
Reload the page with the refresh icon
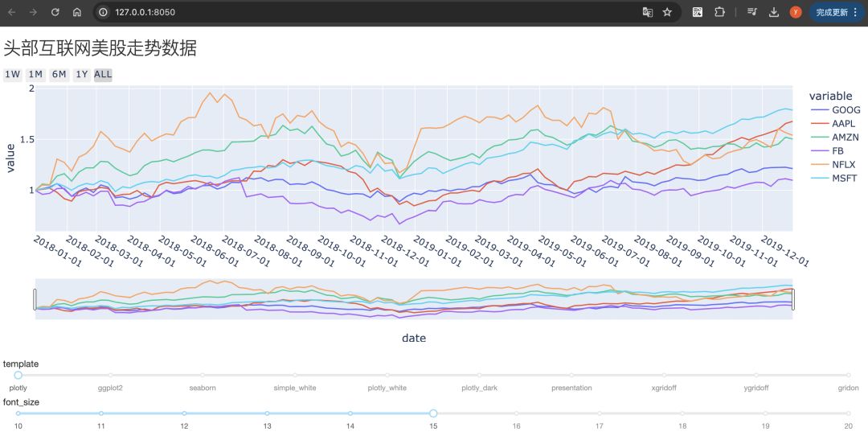(x=55, y=12)
